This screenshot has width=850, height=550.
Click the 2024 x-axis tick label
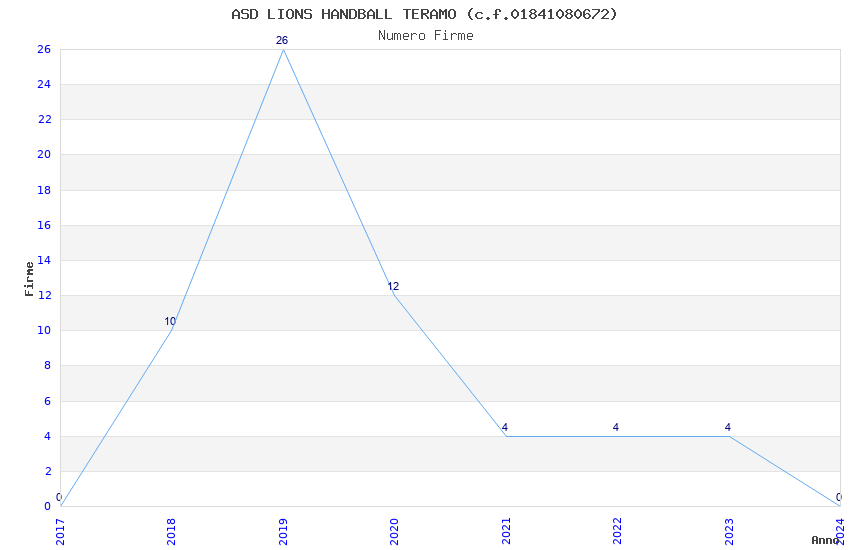pyautogui.click(x=840, y=532)
